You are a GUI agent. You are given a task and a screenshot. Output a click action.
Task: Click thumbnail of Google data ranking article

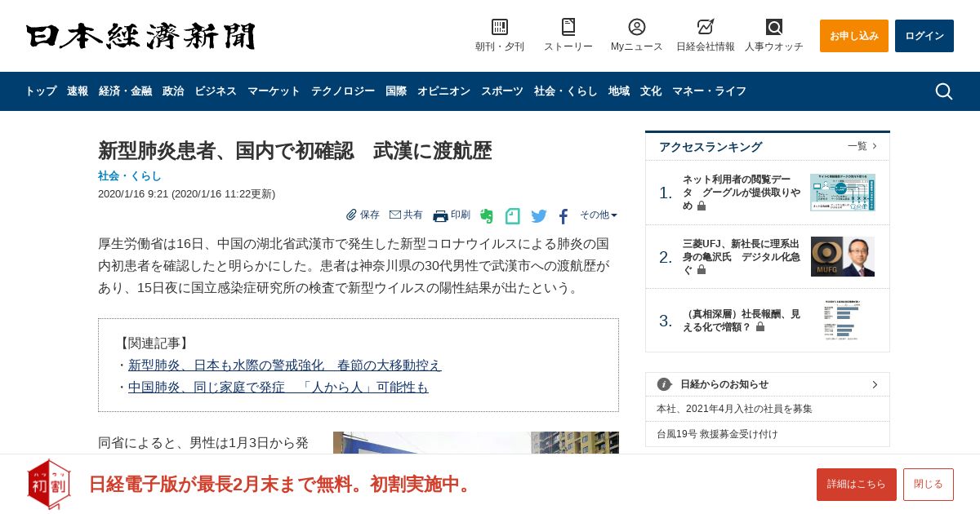[x=843, y=193]
